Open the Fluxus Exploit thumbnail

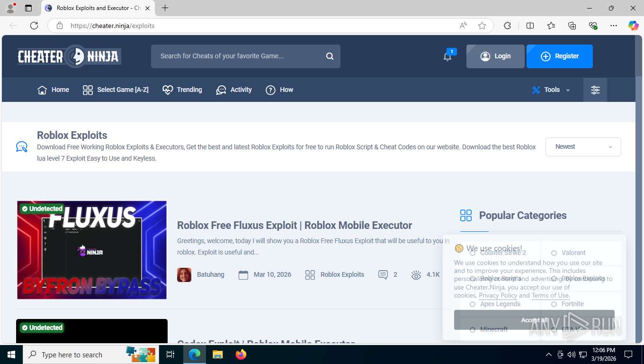[x=92, y=250]
